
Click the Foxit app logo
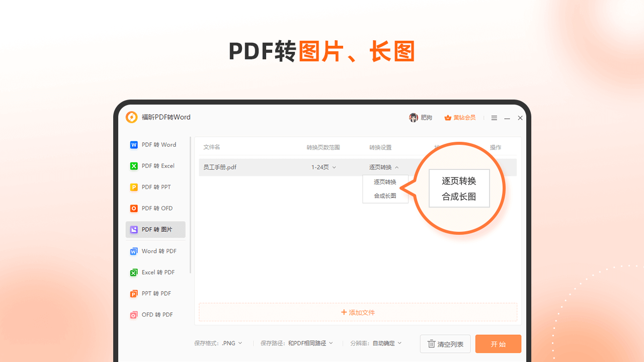(131, 117)
